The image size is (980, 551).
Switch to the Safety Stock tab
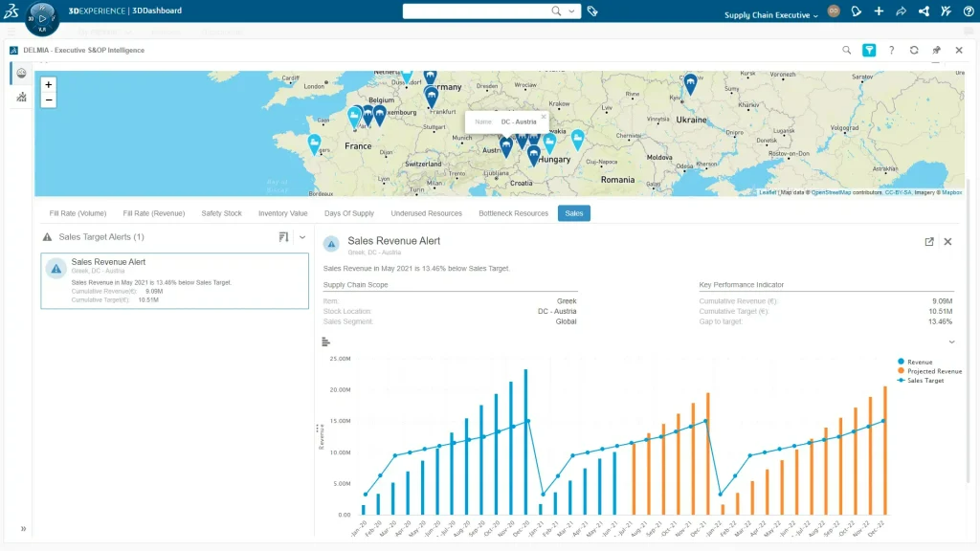click(221, 213)
